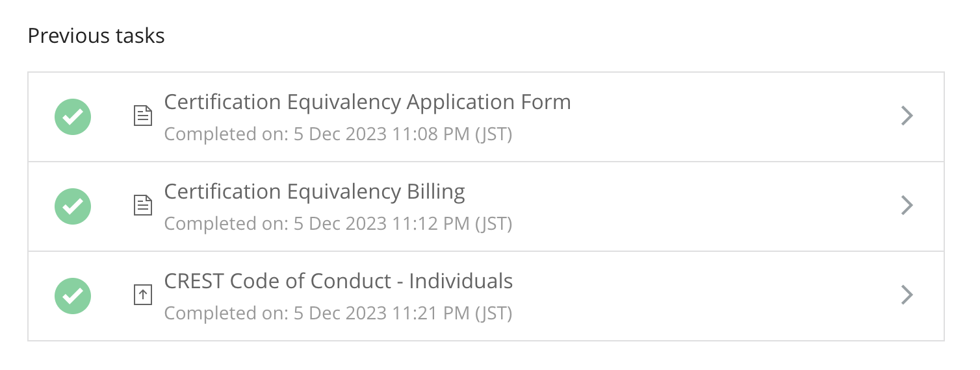Click the Previous tasks heading
Viewport: 980px width, 370px height.
point(96,36)
